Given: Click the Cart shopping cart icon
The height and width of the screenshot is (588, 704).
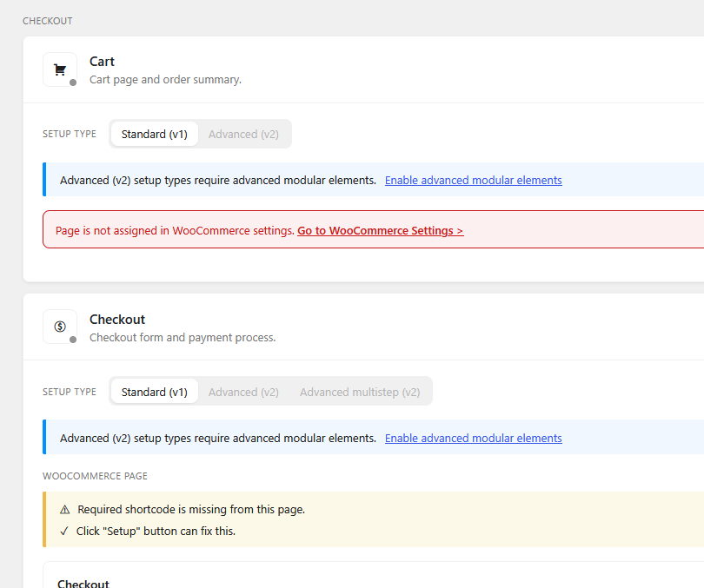Looking at the screenshot, I should [60, 69].
